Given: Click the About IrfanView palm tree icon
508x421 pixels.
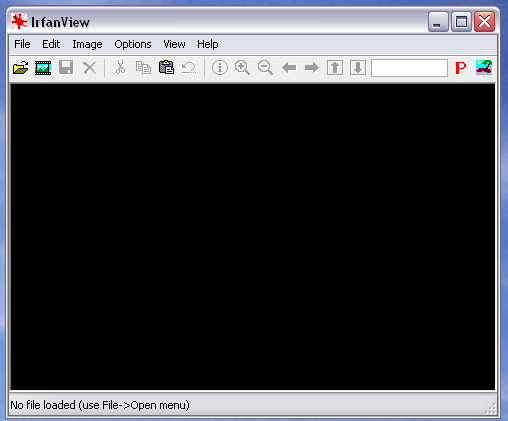Looking at the screenshot, I should 484,68.
